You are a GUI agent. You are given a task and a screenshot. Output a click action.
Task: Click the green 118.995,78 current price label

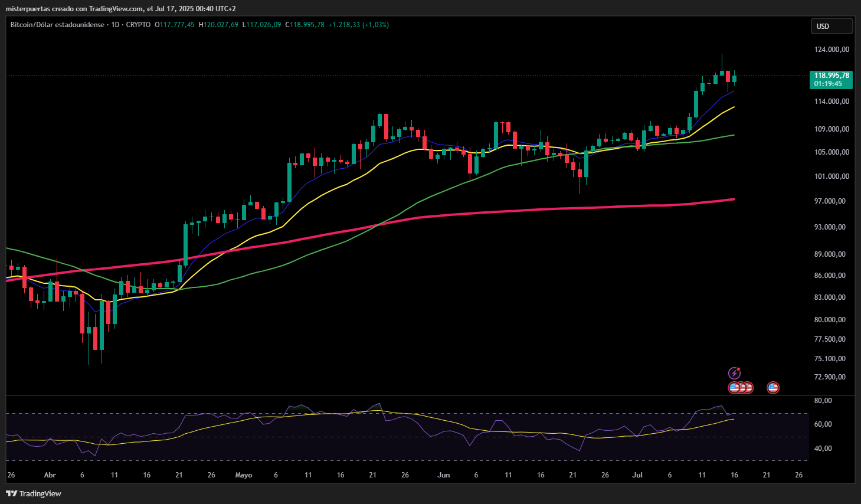(831, 76)
